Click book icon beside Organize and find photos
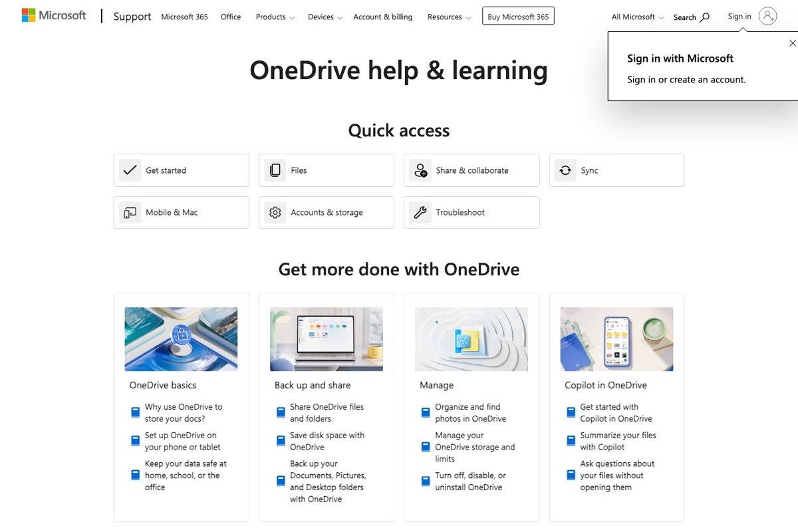This screenshot has width=798, height=532. click(x=426, y=413)
